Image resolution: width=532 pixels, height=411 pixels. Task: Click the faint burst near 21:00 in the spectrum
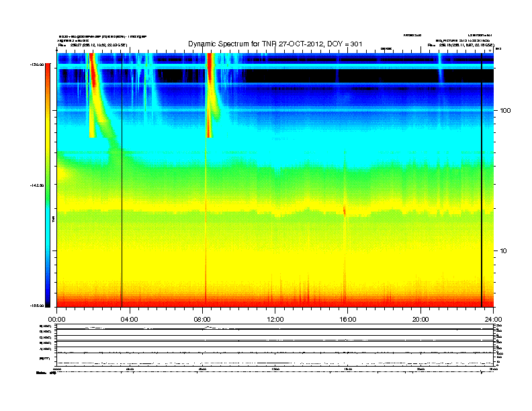click(440, 68)
